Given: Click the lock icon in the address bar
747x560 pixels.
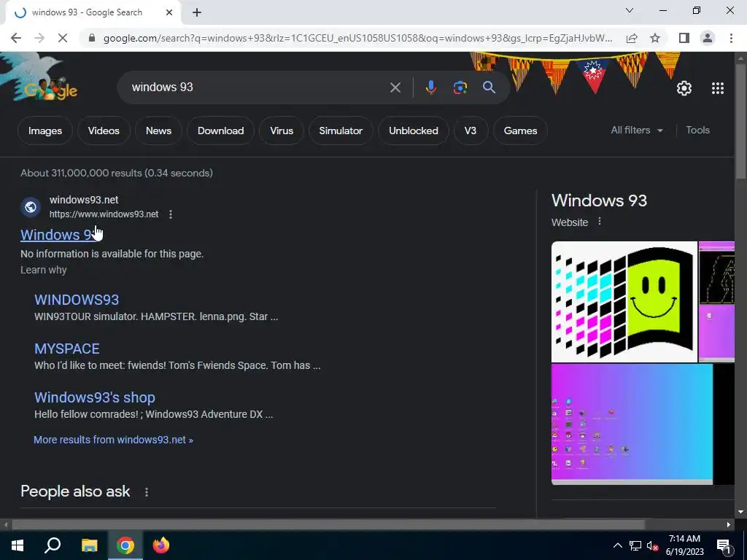Looking at the screenshot, I should click(92, 38).
